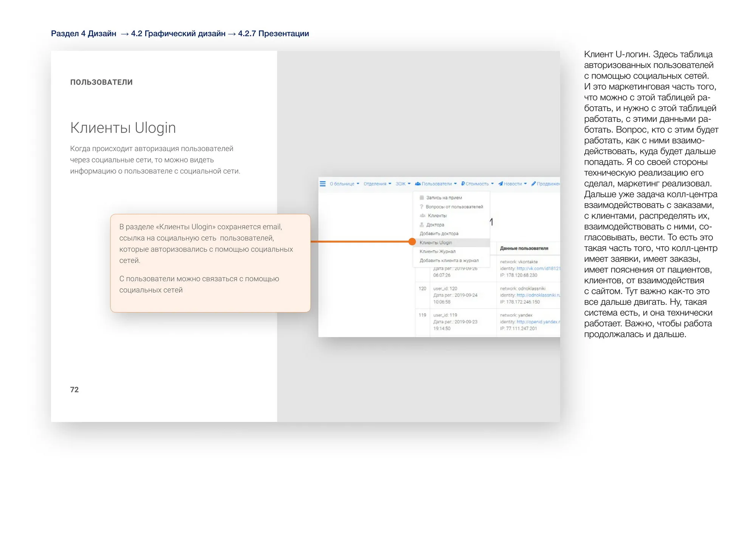This screenshot has width=756, height=534.
Task: Click the uppercase 'ПОЛЬЗОВАТЕЛИ' slide section label
Action: (101, 82)
